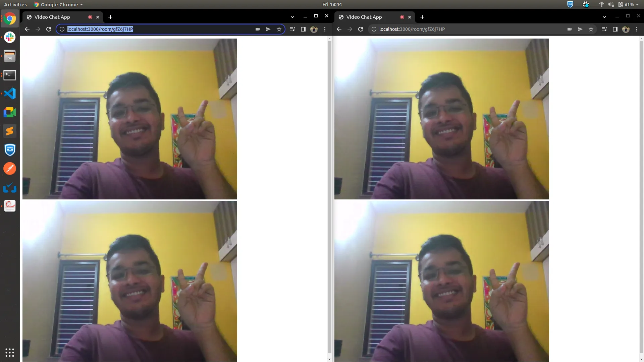Bookmark page with star in left window
The height and width of the screenshot is (362, 644).
[x=279, y=29]
